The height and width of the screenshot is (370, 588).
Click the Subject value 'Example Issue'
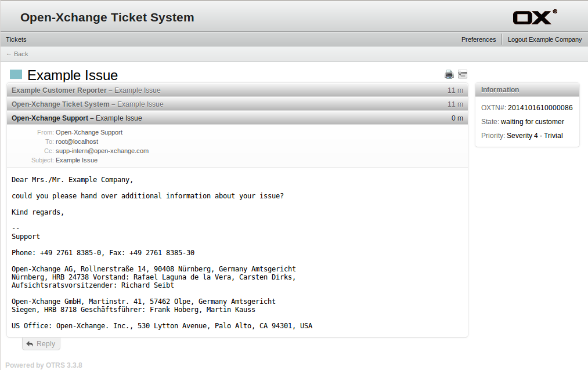pos(77,160)
